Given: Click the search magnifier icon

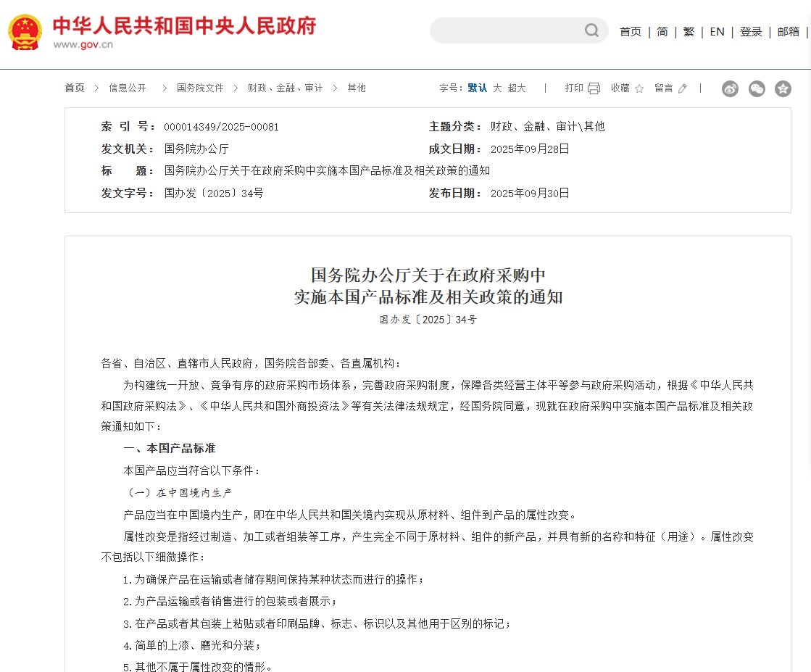Looking at the screenshot, I should click(592, 30).
